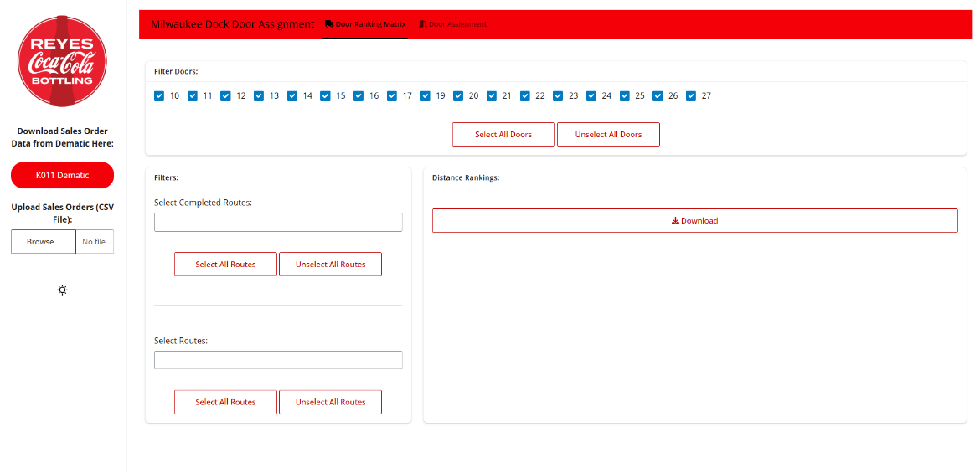Open the Select Completed Routes dropdown
The image size is (980, 473).
coord(278,222)
